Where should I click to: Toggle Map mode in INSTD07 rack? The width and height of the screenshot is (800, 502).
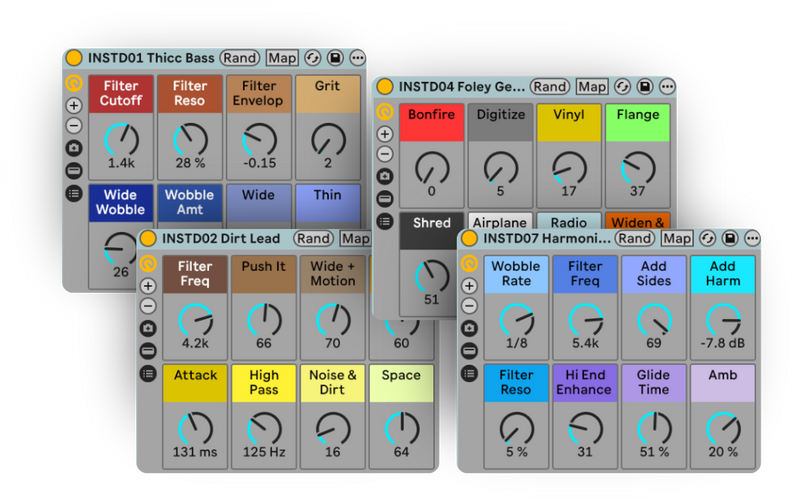click(x=677, y=238)
